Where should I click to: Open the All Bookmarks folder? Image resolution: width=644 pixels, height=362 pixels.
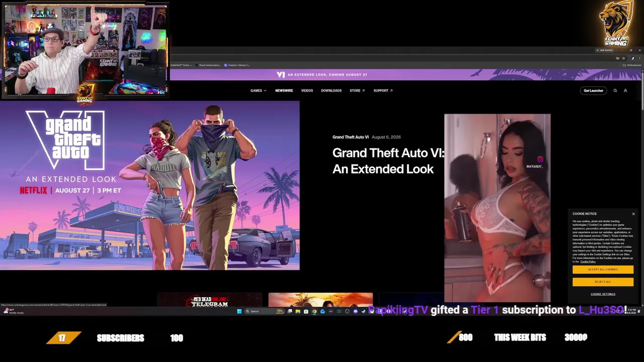[x=632, y=65]
